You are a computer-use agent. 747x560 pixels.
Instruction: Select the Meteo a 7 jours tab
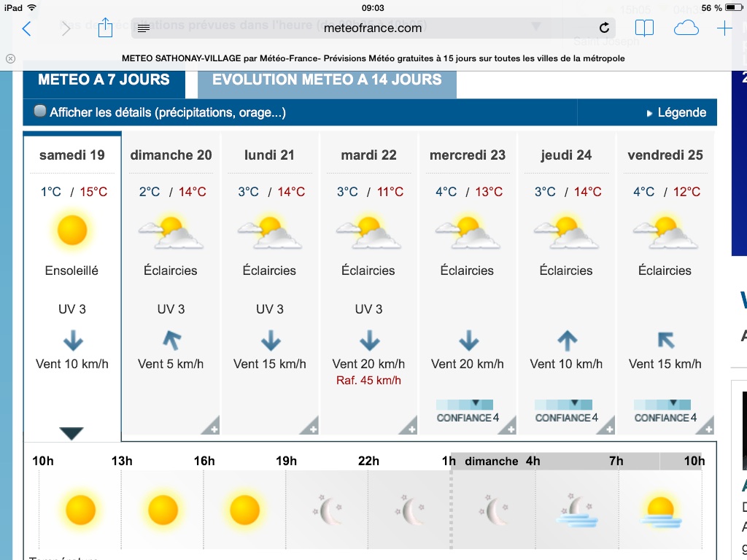click(x=104, y=79)
